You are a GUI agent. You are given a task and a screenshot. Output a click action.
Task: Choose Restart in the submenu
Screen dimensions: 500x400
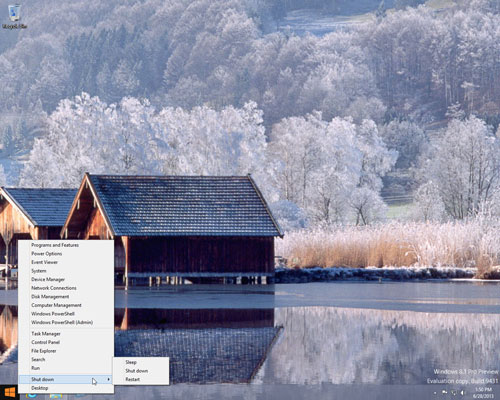click(141, 379)
